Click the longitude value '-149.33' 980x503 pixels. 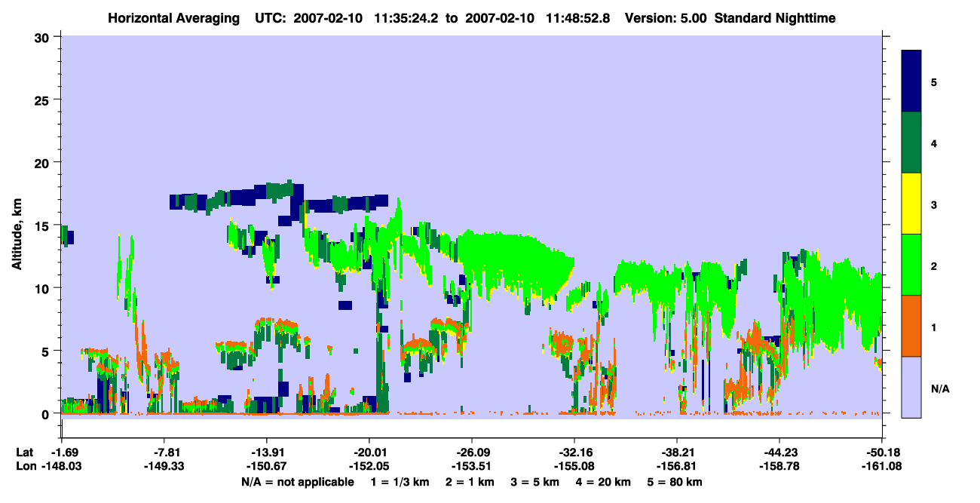pos(164,466)
